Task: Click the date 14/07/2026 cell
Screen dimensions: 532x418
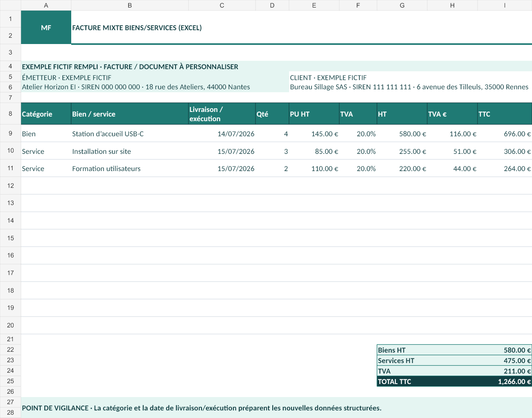Action: (x=222, y=133)
